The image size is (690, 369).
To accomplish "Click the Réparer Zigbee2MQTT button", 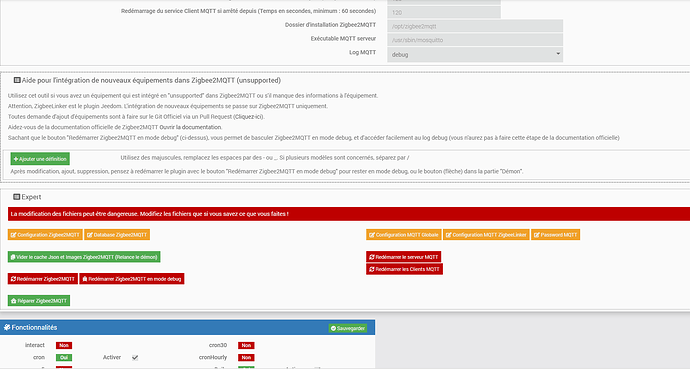I will [x=39, y=301].
